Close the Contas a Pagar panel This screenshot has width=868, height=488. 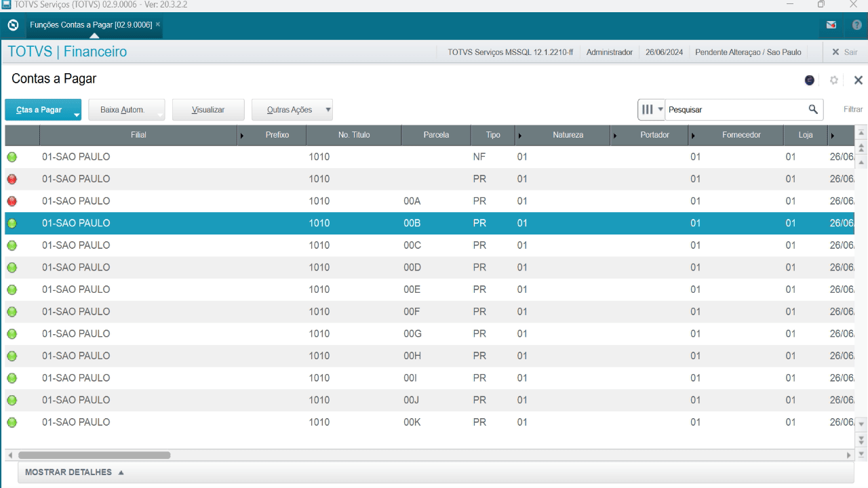pyautogui.click(x=858, y=80)
